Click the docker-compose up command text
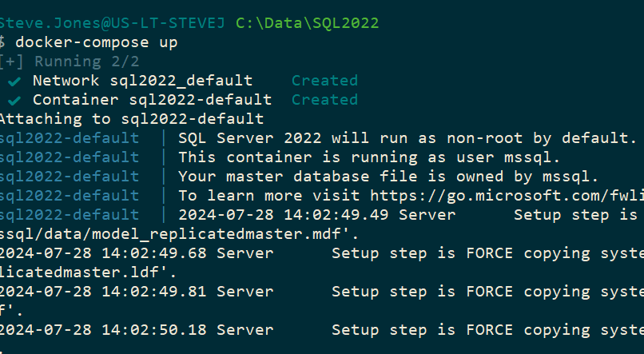Viewport: 644px width, 354px height. pyautogui.click(x=96, y=42)
